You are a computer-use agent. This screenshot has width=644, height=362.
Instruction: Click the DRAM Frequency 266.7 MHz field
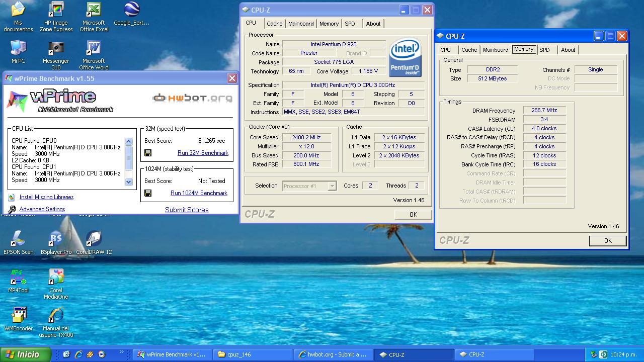pyautogui.click(x=544, y=111)
